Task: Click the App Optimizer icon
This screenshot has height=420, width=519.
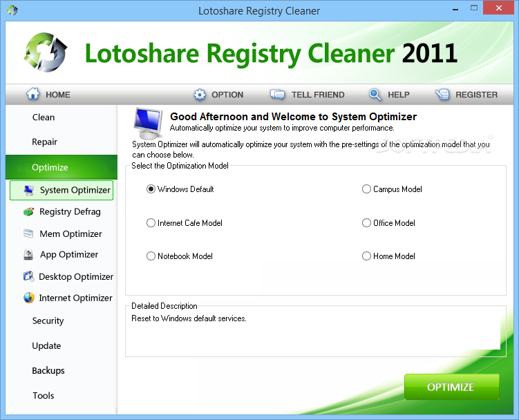Action: point(28,254)
